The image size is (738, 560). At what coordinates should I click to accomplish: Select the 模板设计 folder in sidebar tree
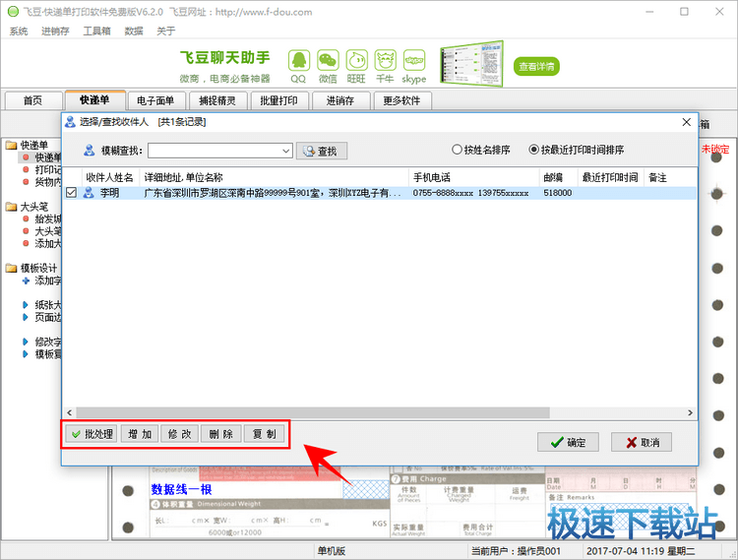pos(38,269)
